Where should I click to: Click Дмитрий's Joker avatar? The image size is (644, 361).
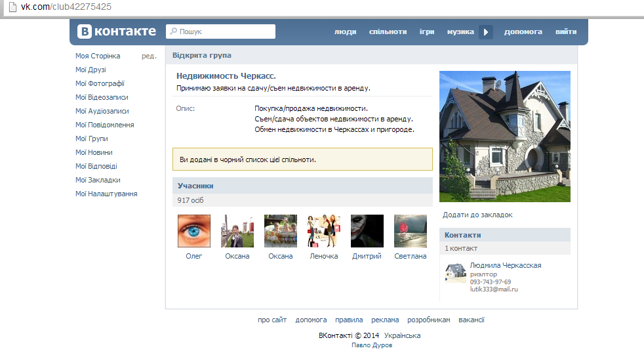367,231
